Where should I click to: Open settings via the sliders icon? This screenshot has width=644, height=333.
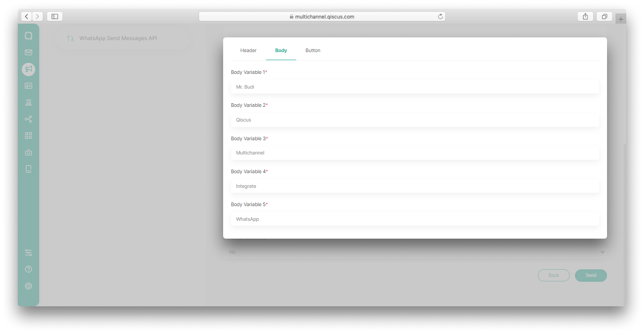29,252
